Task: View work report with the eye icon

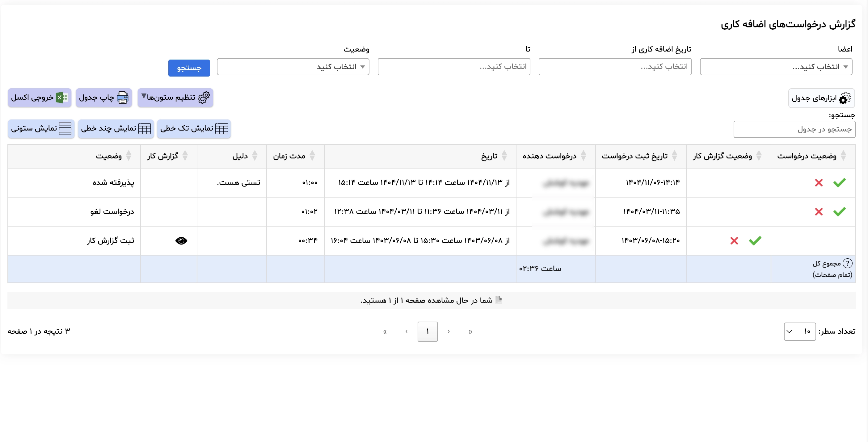Action: tap(181, 240)
